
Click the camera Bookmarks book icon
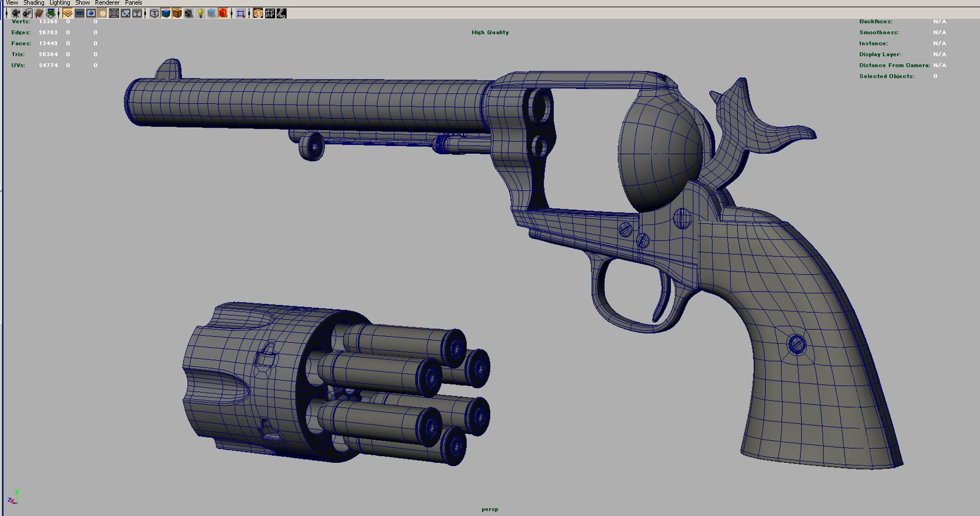tap(39, 13)
